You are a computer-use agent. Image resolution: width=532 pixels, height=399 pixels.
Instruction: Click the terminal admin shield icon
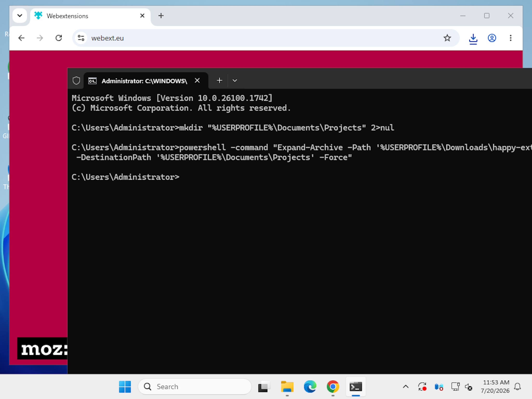76,81
